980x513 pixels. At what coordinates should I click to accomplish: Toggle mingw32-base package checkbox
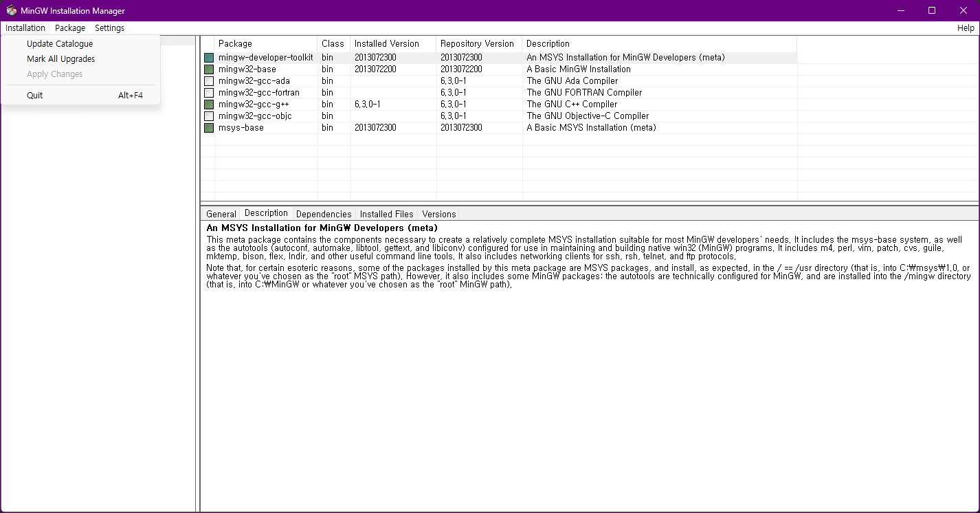[209, 69]
